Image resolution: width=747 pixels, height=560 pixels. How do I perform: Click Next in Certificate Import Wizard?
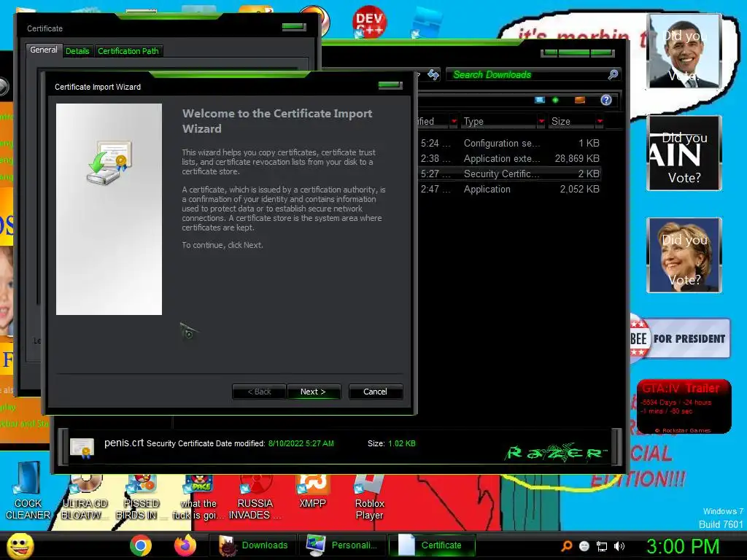(x=313, y=392)
